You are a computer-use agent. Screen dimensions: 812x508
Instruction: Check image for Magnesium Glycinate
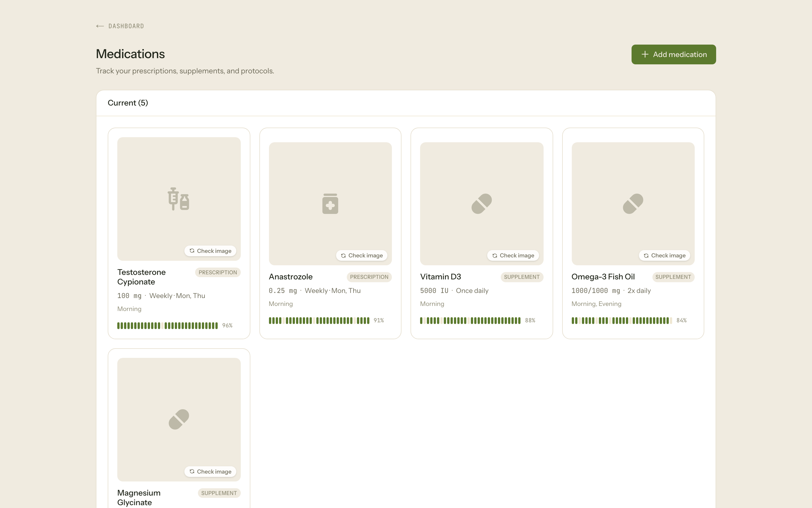point(210,472)
